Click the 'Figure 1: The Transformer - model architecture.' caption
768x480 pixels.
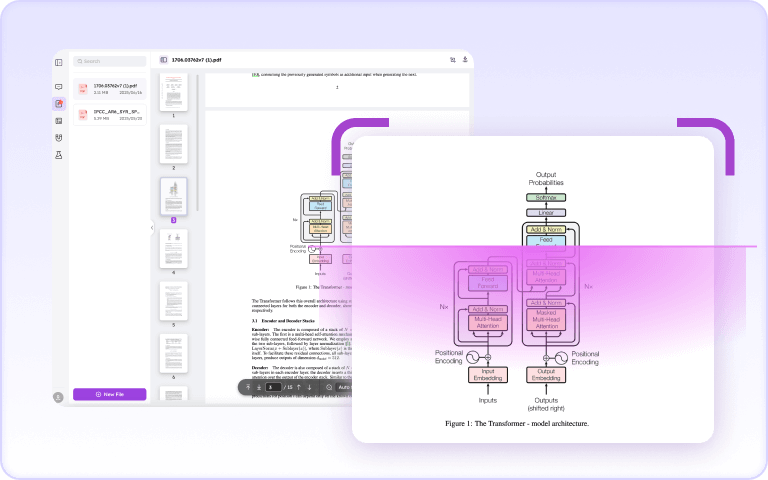pos(517,423)
